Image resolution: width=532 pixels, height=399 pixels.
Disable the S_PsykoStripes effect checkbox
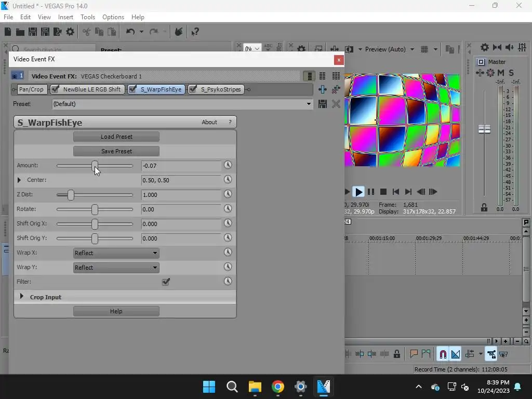click(193, 89)
